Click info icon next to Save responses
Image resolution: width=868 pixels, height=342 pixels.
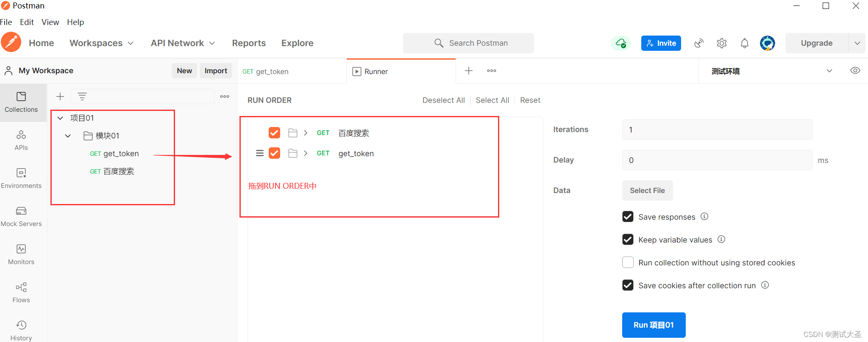tap(704, 216)
